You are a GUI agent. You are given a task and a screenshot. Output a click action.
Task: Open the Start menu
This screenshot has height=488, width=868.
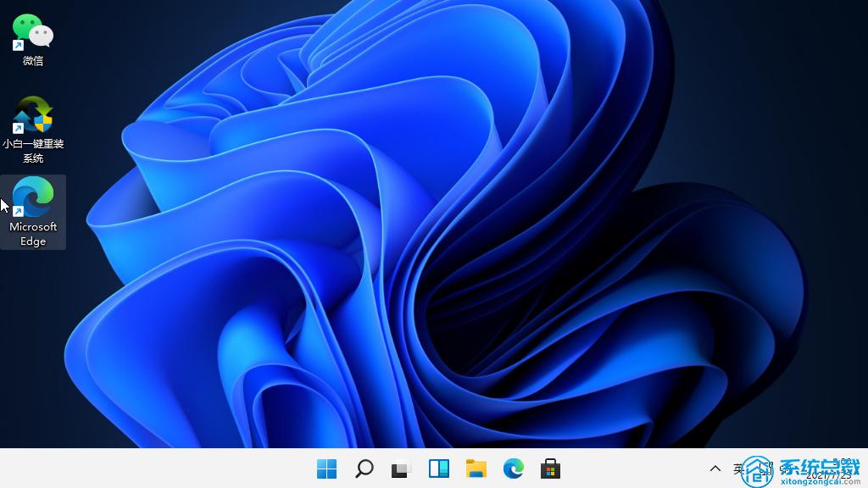point(327,468)
